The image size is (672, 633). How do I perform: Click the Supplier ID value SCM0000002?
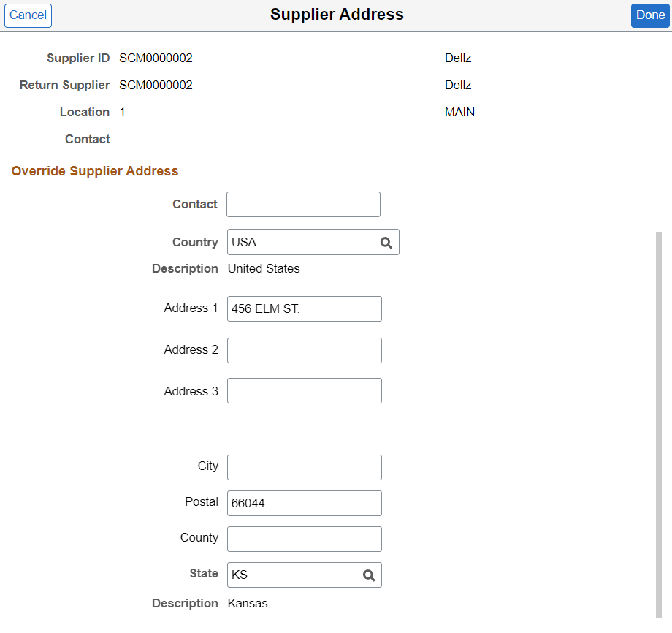[x=156, y=58]
